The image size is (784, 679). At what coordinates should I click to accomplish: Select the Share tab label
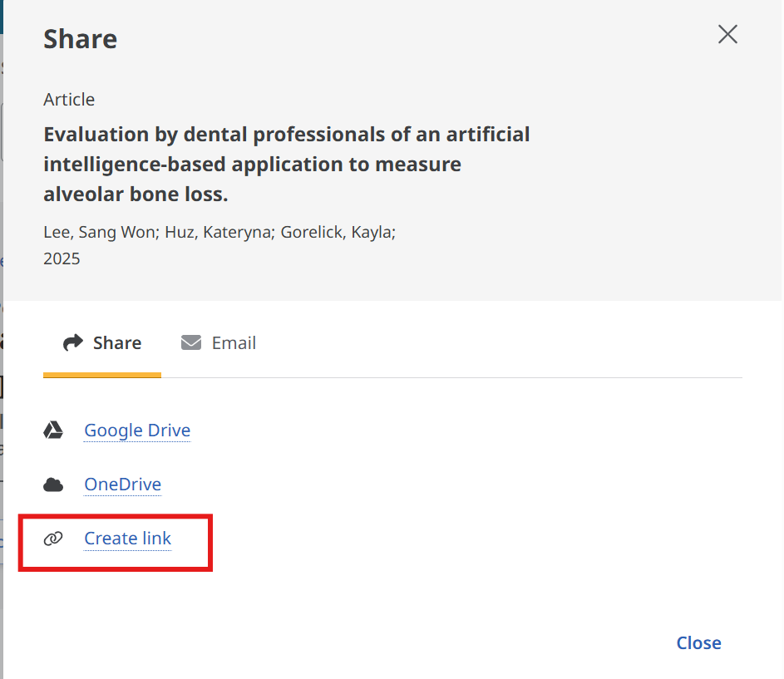pos(117,343)
